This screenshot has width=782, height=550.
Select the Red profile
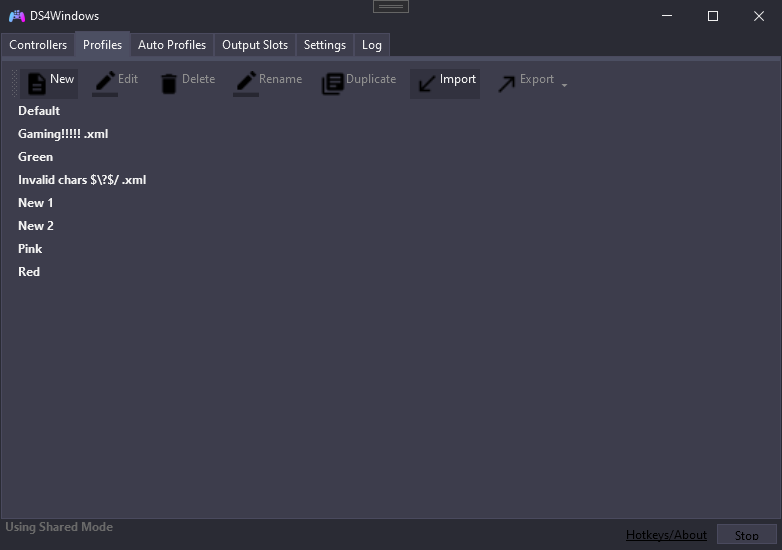click(x=29, y=271)
